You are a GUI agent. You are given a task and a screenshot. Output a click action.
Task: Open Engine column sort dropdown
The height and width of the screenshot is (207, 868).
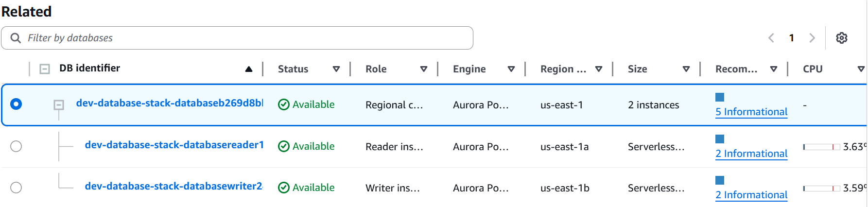pyautogui.click(x=511, y=69)
